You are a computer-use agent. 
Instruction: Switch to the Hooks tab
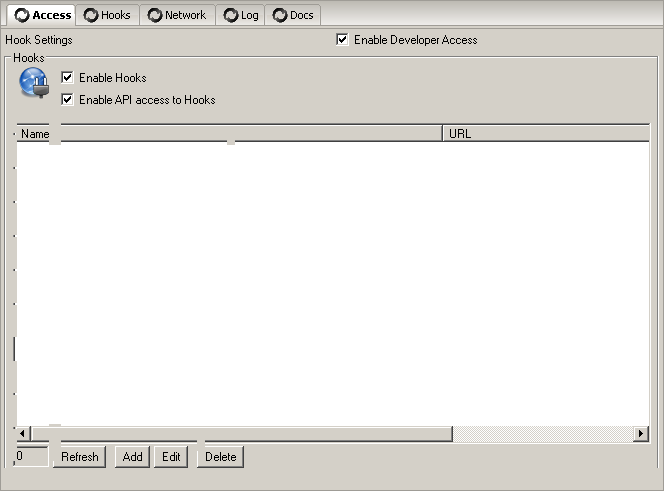coord(107,15)
